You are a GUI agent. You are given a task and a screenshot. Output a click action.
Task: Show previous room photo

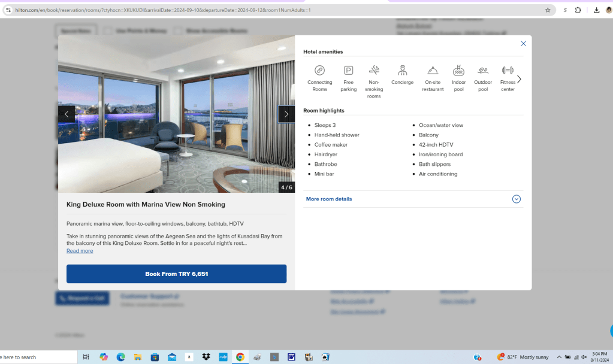click(x=67, y=114)
